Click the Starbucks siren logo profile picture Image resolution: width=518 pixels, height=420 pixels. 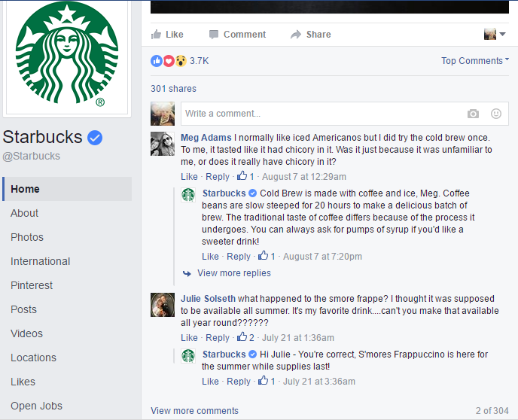click(x=67, y=54)
